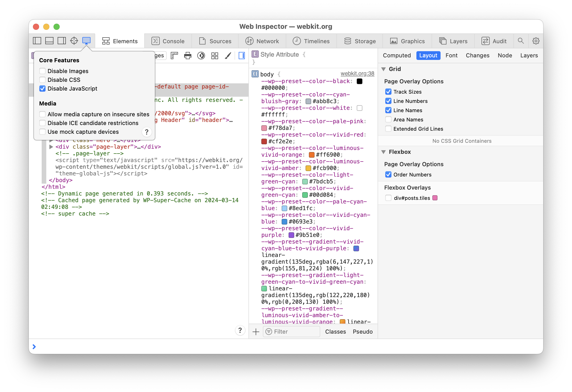Open the div#posts.tiles overlay color swatch
The width and height of the screenshot is (572, 392).
pyautogui.click(x=435, y=198)
